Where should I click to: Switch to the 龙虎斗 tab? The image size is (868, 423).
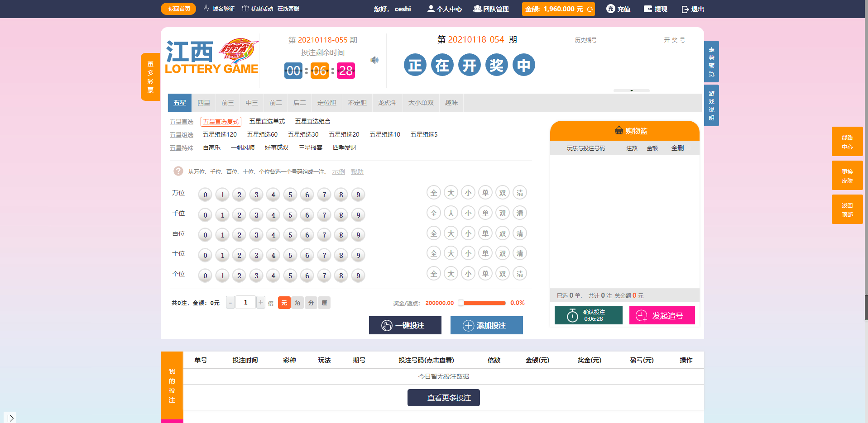(387, 103)
